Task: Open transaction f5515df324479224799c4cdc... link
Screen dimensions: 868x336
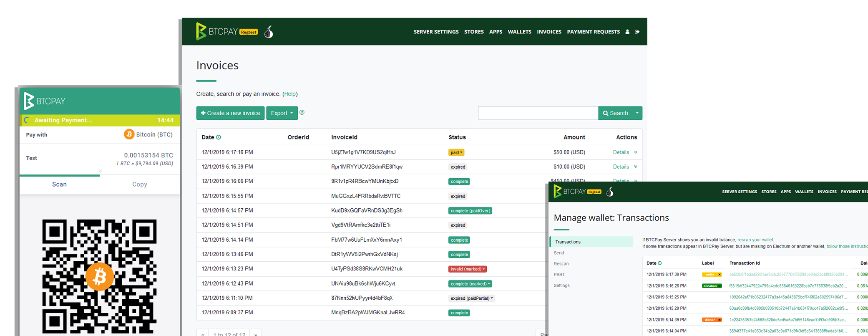Action: click(788, 286)
